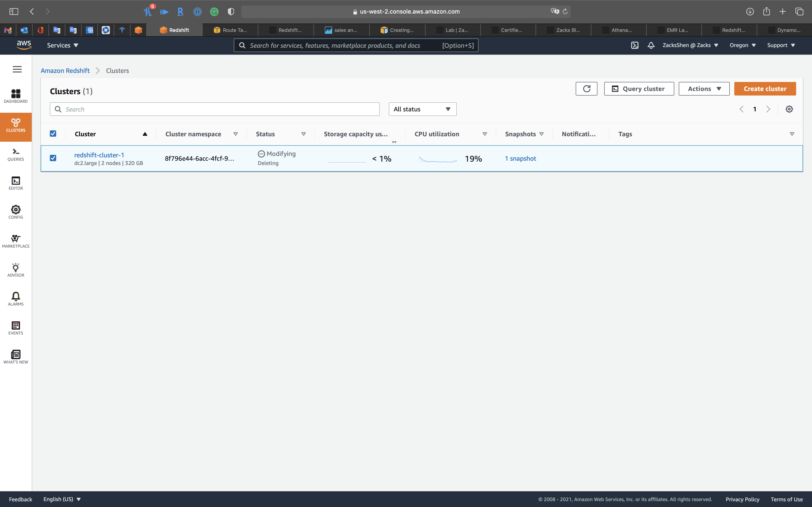Open the Advisor lightbulb icon
The width and height of the screenshot is (812, 507).
pos(16,270)
